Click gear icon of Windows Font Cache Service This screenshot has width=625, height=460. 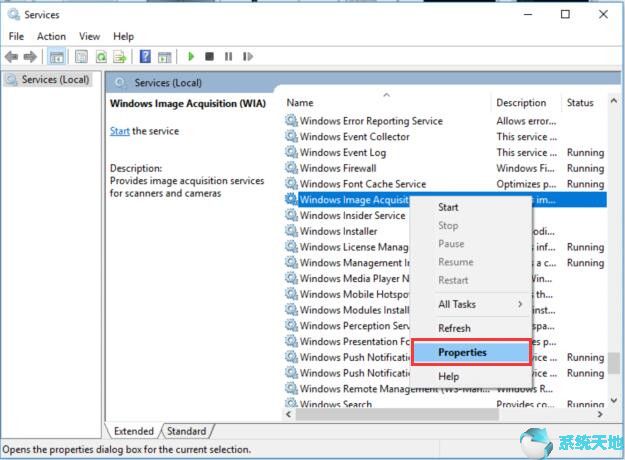(x=291, y=183)
